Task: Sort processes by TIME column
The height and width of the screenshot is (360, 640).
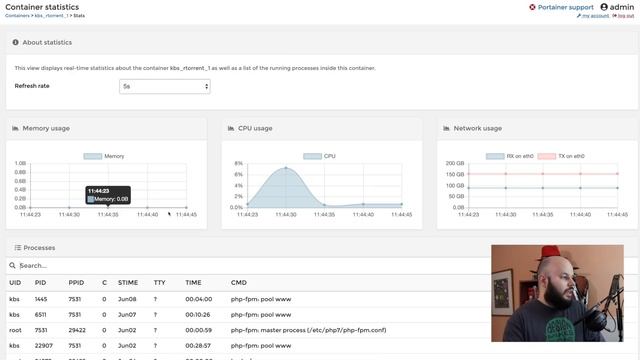Action: point(193,282)
